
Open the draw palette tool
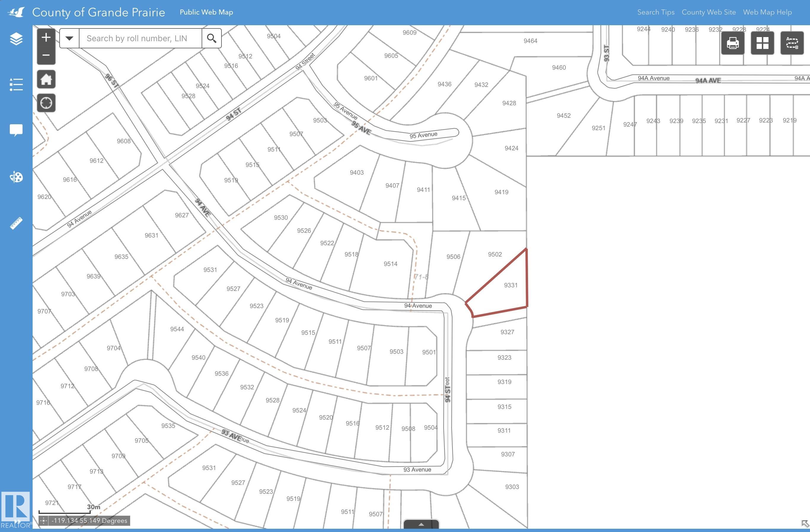point(16,177)
